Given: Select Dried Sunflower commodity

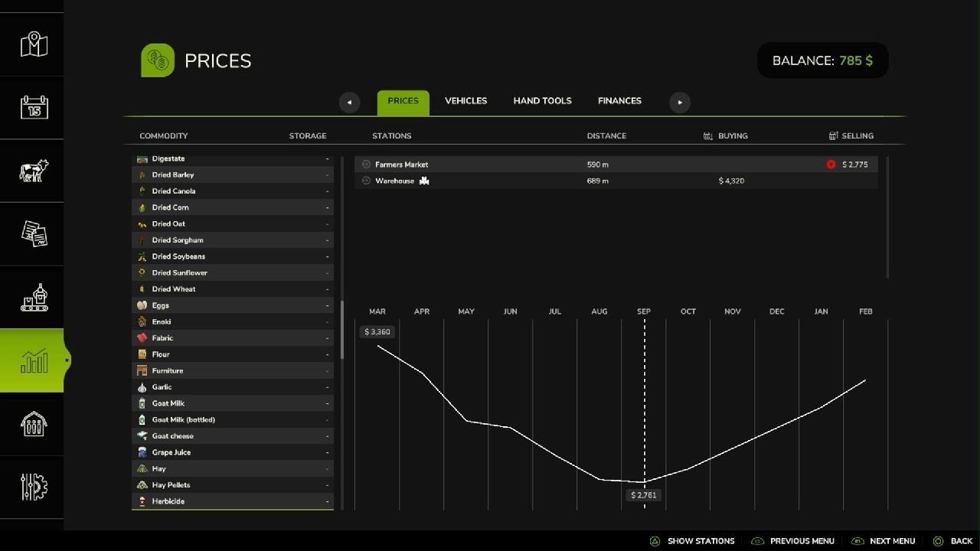Looking at the screenshot, I should tap(233, 272).
